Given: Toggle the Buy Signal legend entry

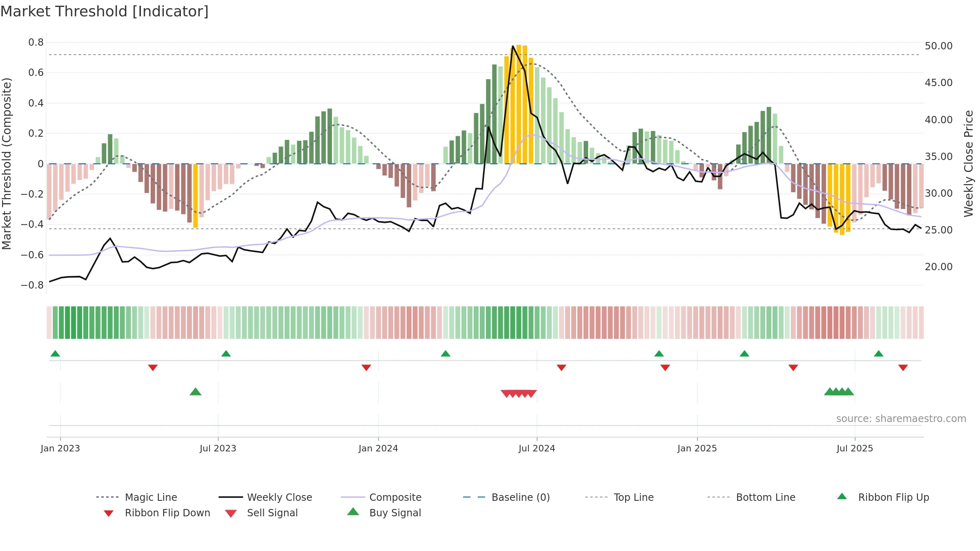Looking at the screenshot, I should 384,513.
